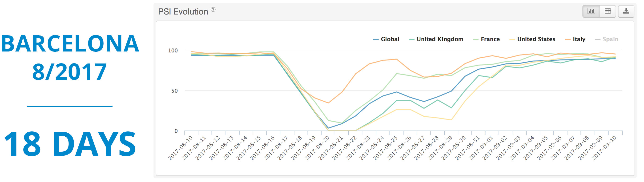The image size is (644, 182).
Task: Click the 2017-09-10 x-axis label
Action: [x=604, y=148]
